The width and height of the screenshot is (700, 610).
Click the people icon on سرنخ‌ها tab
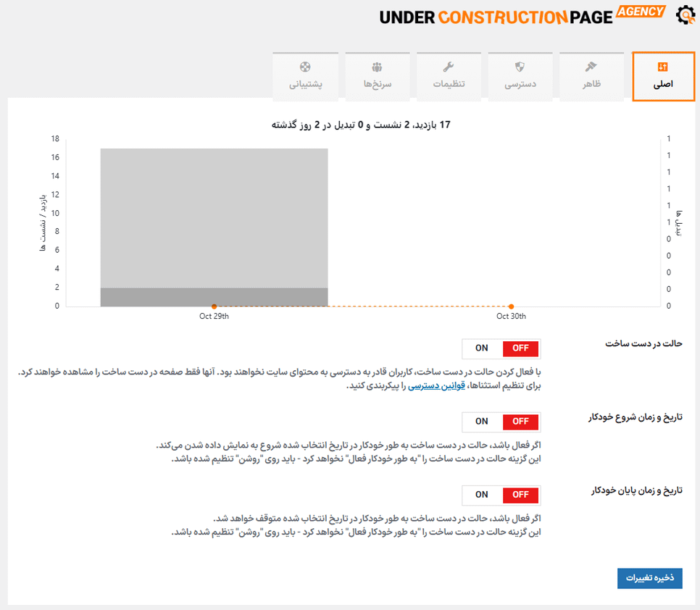click(377, 67)
